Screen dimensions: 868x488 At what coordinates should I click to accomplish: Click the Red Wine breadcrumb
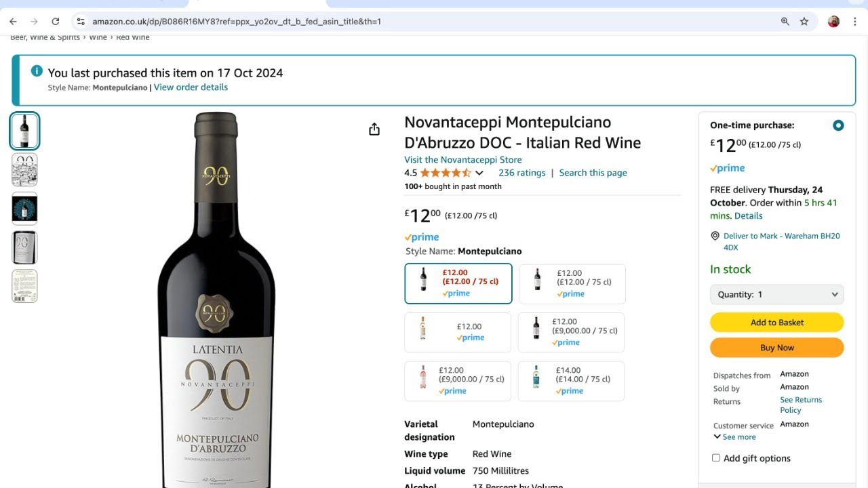(x=132, y=37)
